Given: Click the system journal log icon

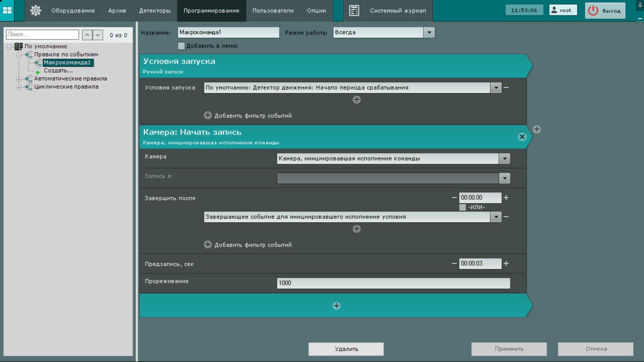Looking at the screenshot, I should tap(354, 10).
